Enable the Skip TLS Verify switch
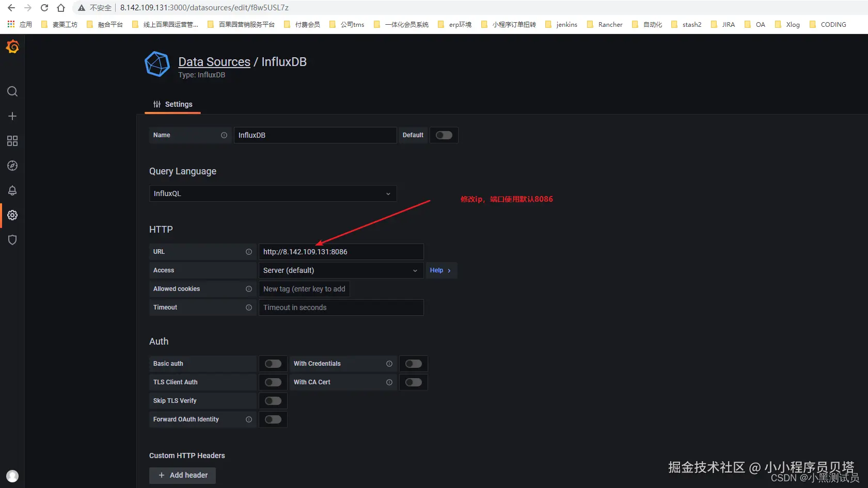 pos(273,401)
